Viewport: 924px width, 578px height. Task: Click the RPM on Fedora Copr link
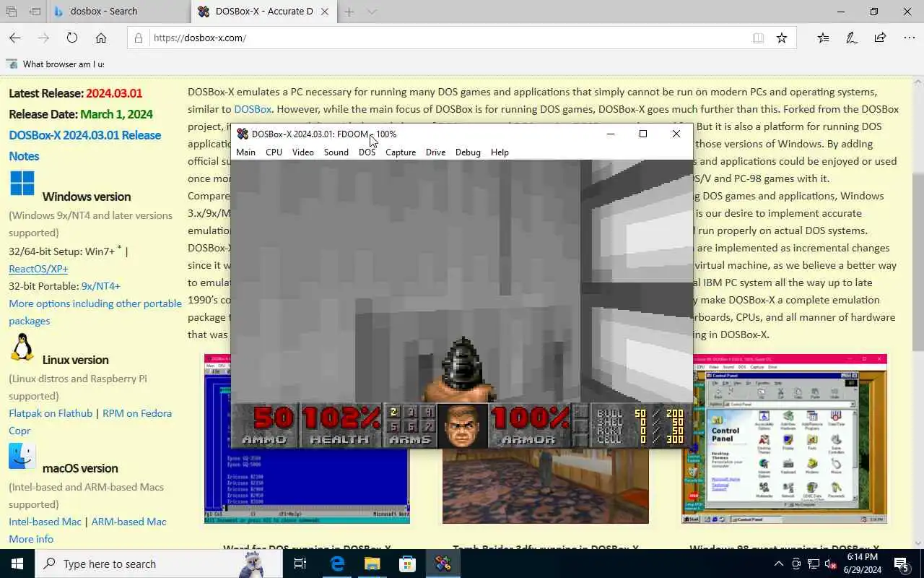[x=90, y=422]
